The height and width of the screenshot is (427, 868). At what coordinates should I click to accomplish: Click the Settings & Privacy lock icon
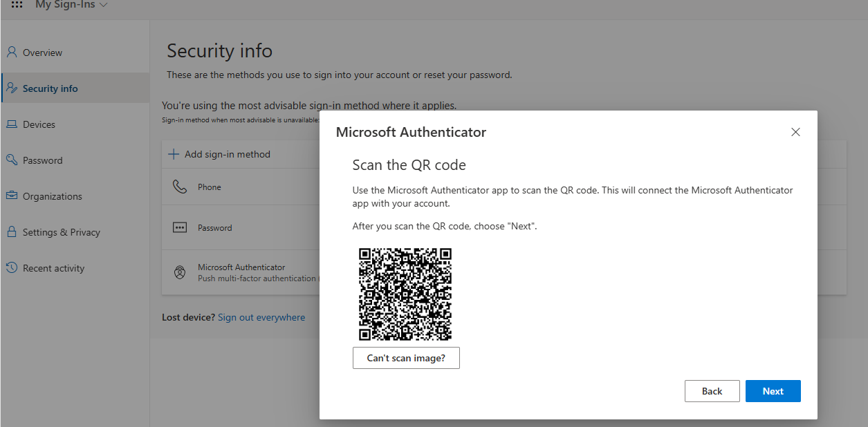tap(12, 231)
